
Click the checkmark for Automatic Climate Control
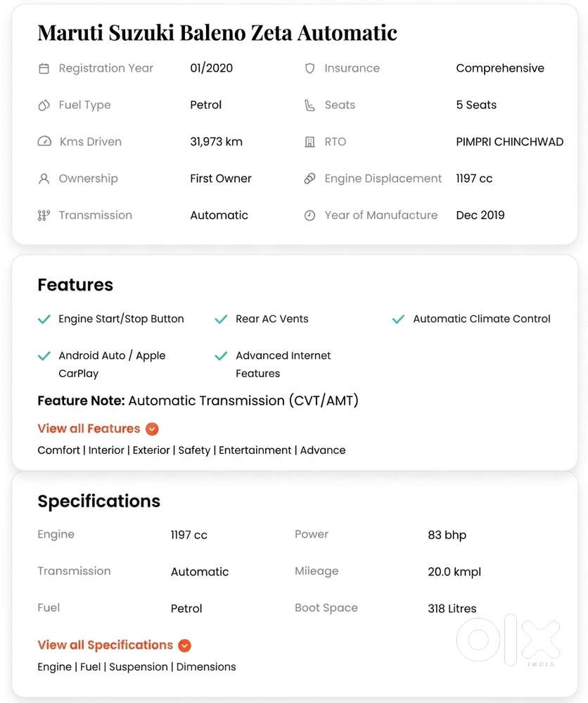pos(398,319)
